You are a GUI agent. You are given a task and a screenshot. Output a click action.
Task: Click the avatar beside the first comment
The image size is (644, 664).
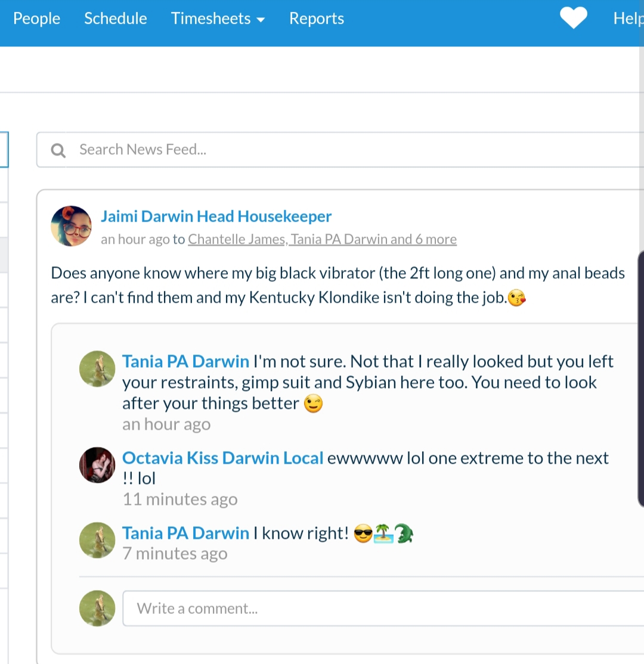97,368
